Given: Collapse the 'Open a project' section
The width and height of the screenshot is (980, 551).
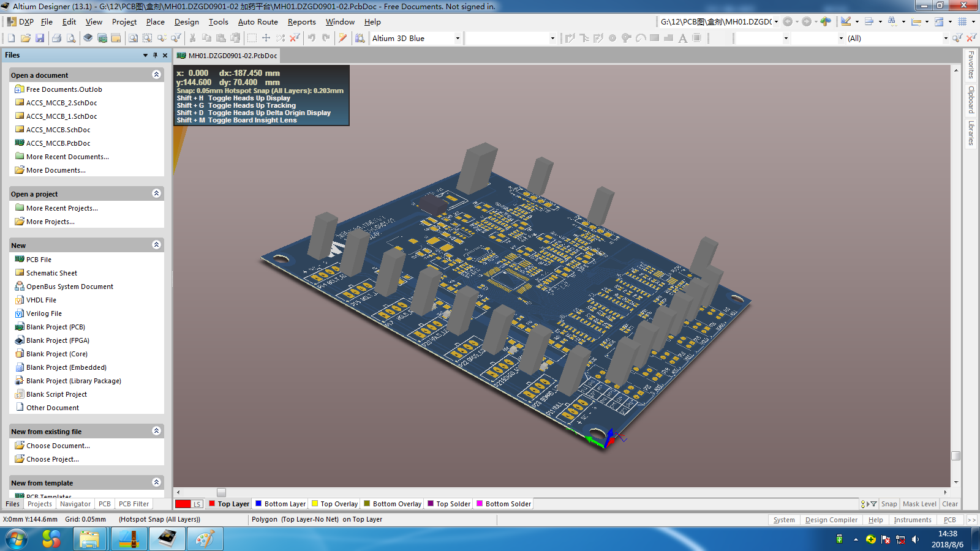Looking at the screenshot, I should pyautogui.click(x=156, y=193).
